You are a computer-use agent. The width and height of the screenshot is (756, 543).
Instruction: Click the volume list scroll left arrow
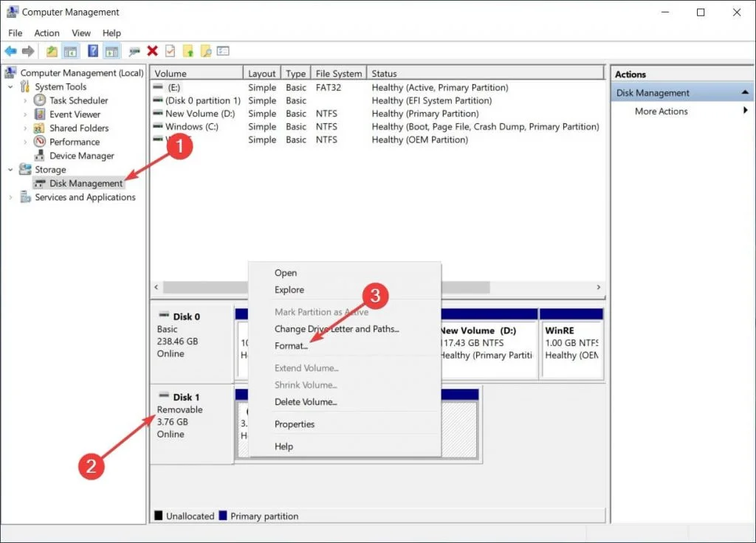[x=157, y=287]
